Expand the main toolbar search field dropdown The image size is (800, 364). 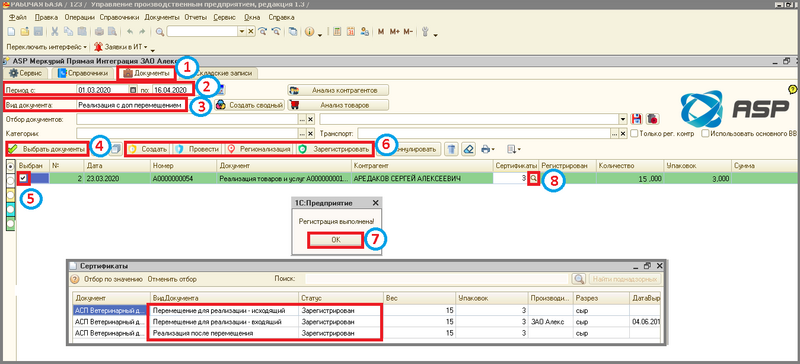point(242,32)
